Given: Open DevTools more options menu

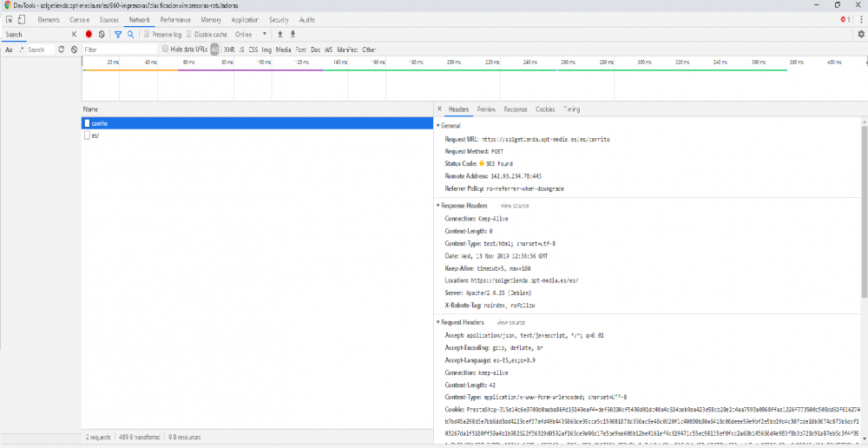Looking at the screenshot, I should click(861, 20).
